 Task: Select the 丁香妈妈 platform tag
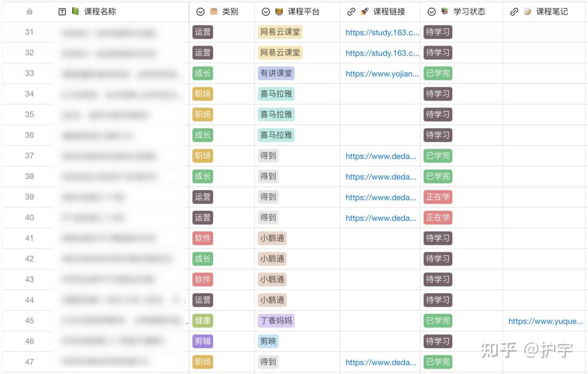coord(276,321)
